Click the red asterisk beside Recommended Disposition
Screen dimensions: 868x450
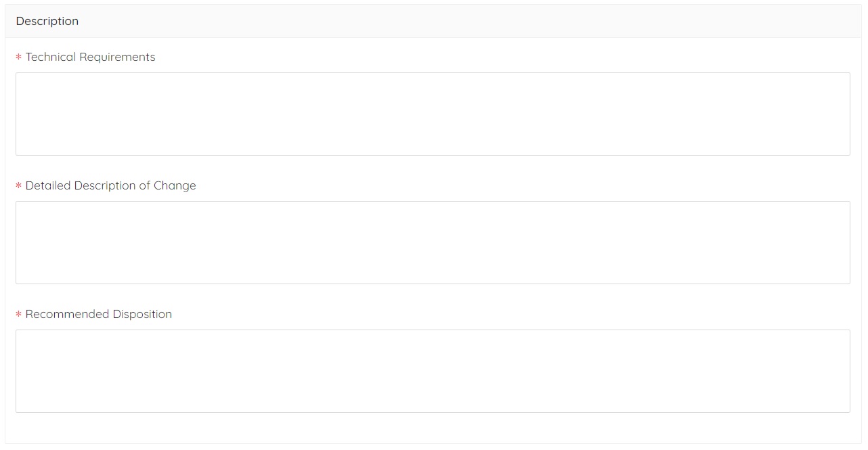point(18,315)
